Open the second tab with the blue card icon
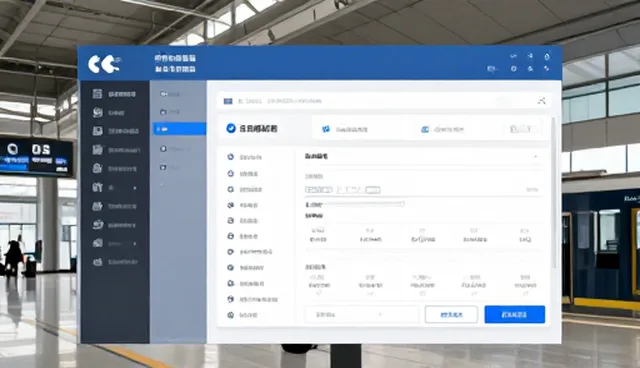The image size is (640, 368). tap(442, 129)
